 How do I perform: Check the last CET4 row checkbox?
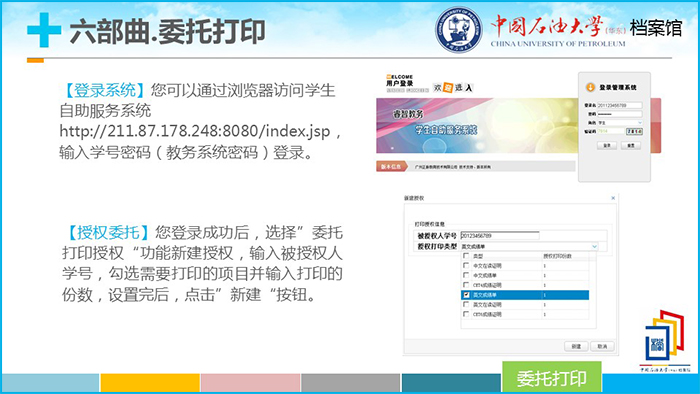467,314
